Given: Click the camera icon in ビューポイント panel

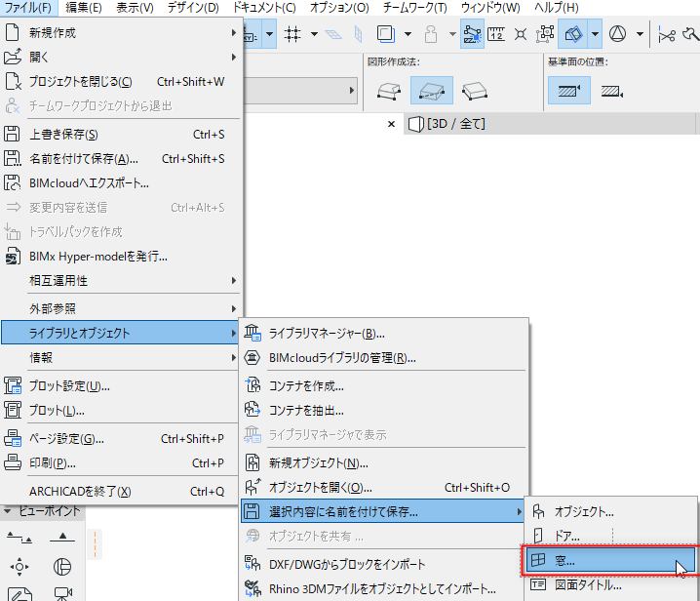Looking at the screenshot, I should point(63,593).
